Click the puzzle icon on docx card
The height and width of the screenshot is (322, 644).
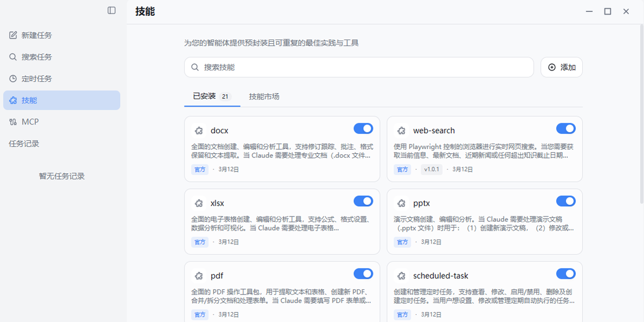[199, 130]
